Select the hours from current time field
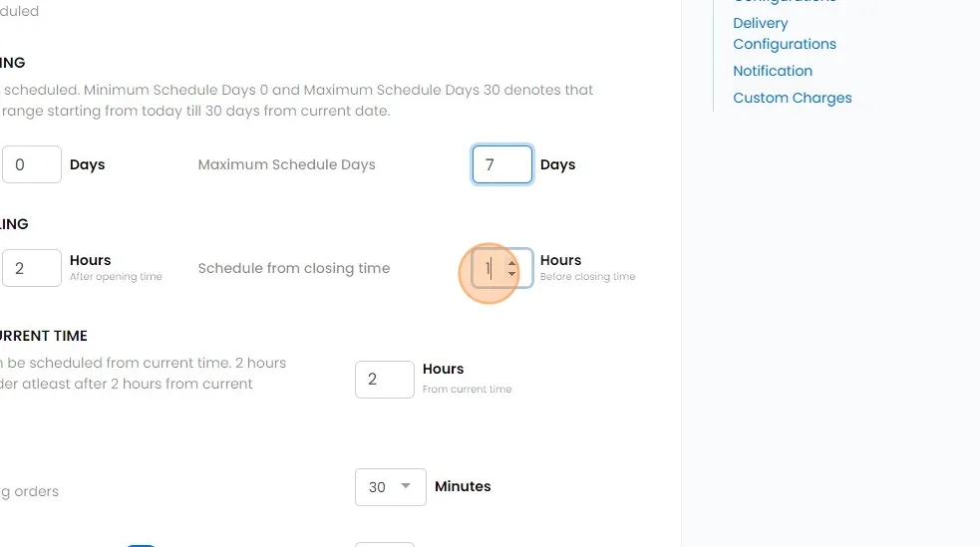Viewport: 980px width, 547px height. 384,380
